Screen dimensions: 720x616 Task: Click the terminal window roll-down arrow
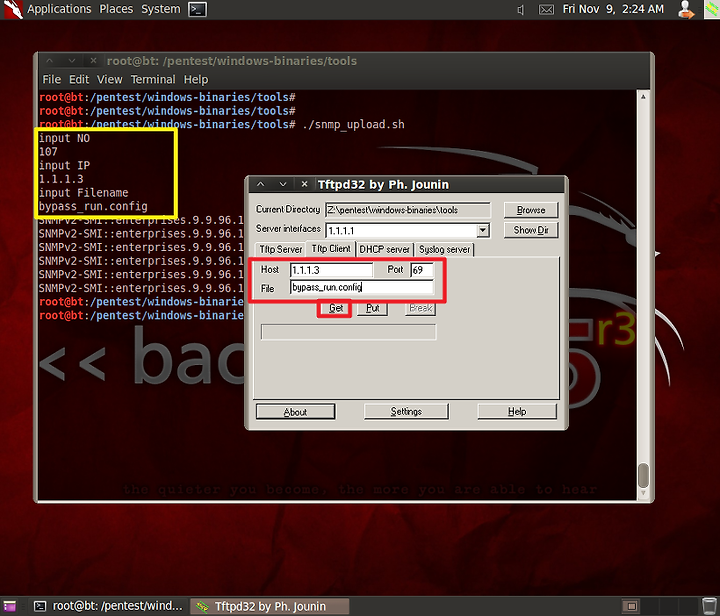(72, 61)
